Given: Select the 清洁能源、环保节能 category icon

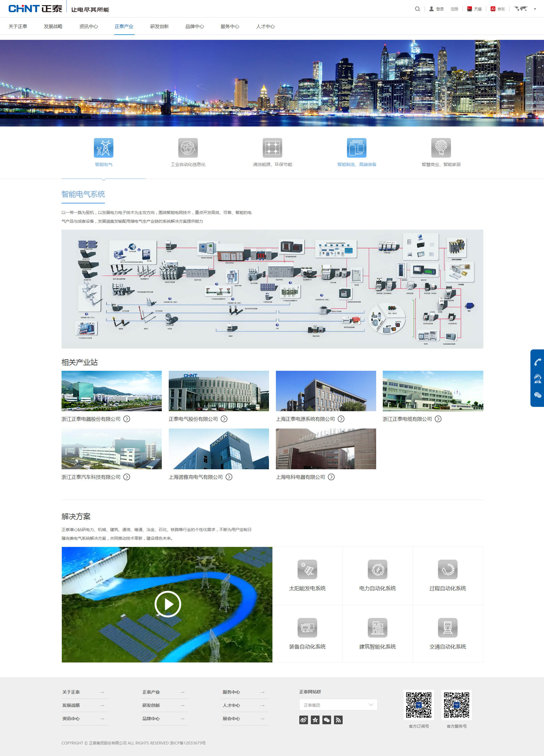Looking at the screenshot, I should point(272,148).
